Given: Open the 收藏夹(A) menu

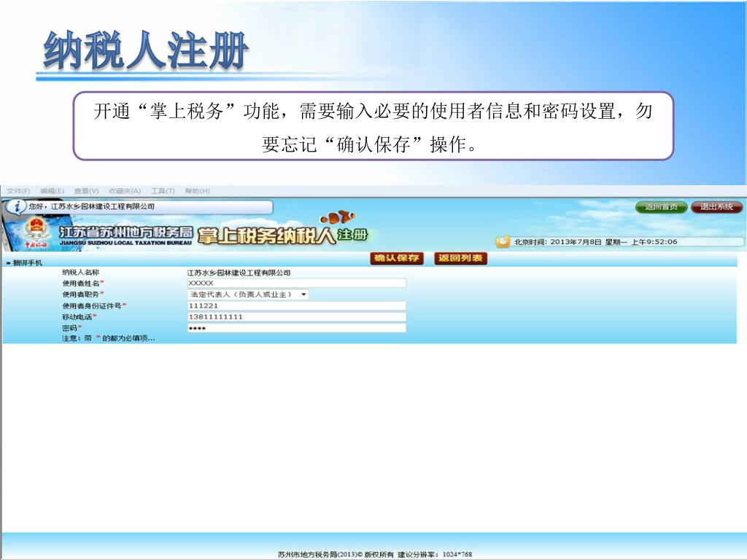Looking at the screenshot, I should click(x=125, y=191).
